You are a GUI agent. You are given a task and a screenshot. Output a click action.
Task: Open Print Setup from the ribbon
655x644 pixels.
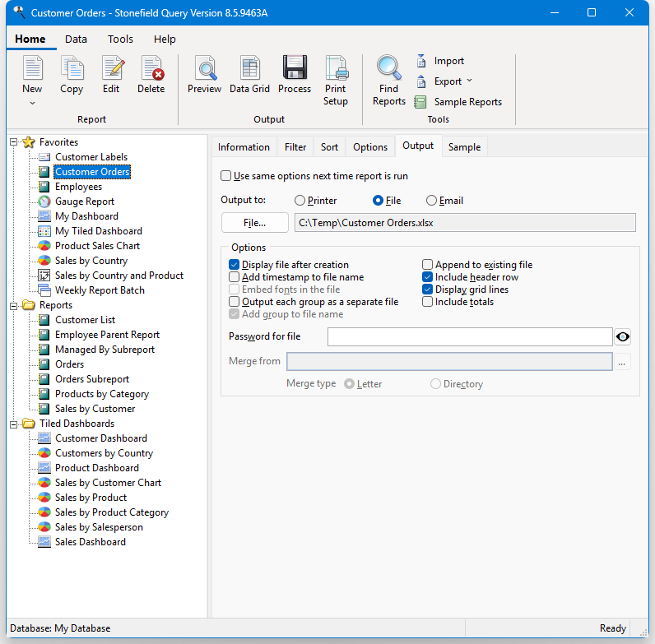click(336, 69)
